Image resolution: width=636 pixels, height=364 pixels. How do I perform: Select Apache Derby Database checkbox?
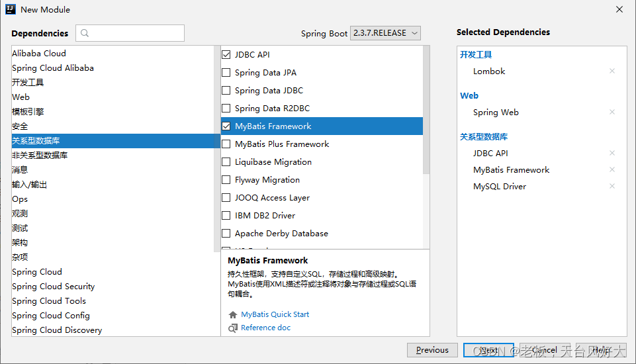(x=226, y=234)
